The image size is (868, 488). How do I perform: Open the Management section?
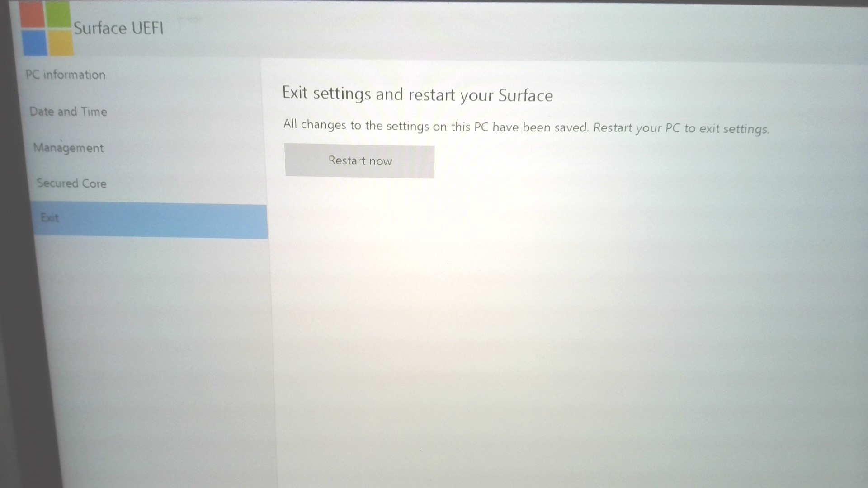[x=68, y=148]
